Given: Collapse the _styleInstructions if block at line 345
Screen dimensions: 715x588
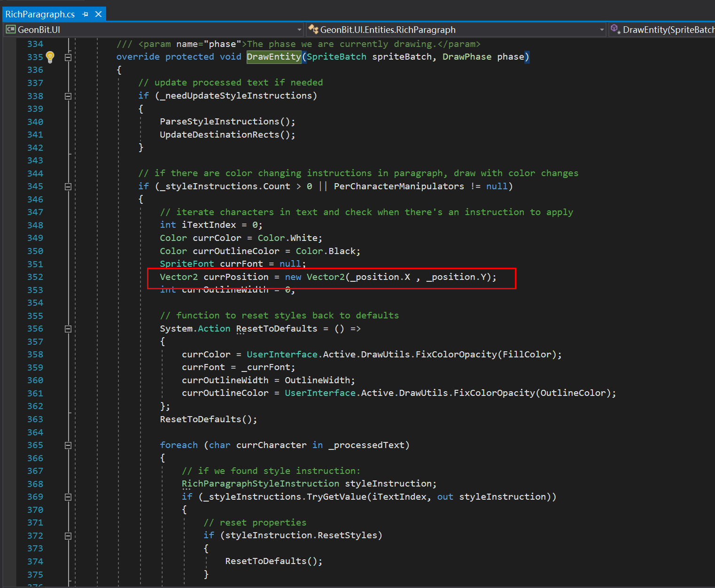Looking at the screenshot, I should 68,186.
